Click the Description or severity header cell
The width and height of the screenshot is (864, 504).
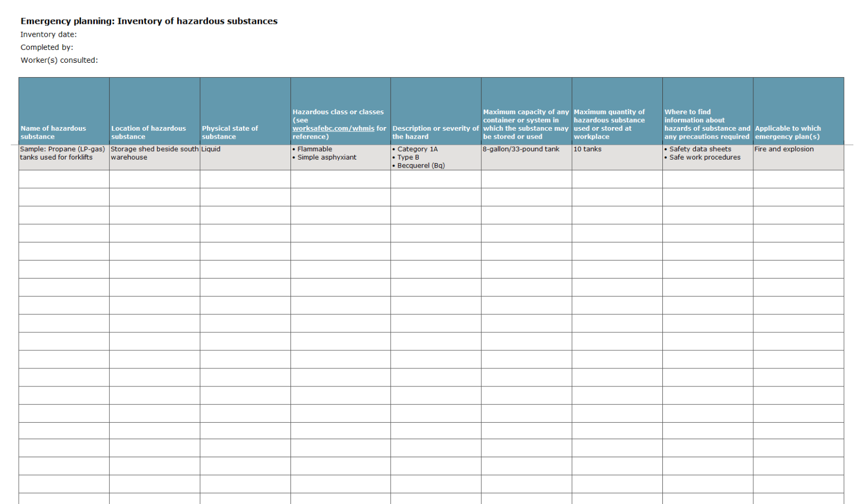[x=435, y=132]
